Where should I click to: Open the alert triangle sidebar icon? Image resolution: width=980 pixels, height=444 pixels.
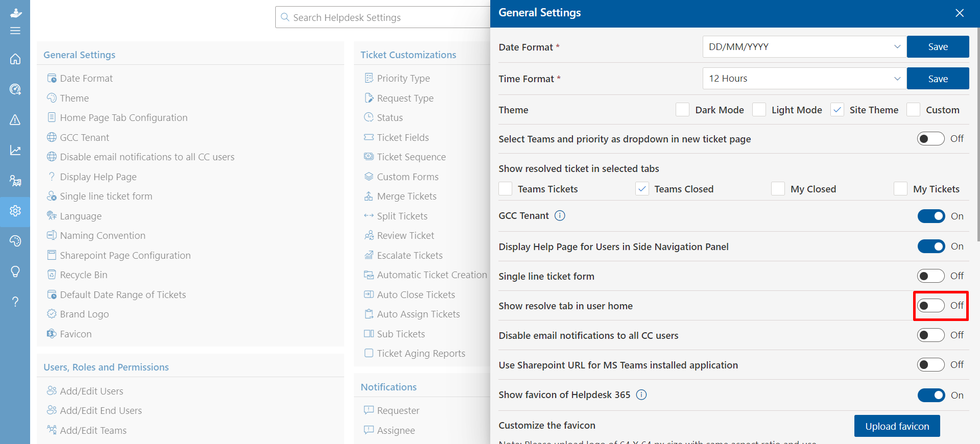coord(15,120)
